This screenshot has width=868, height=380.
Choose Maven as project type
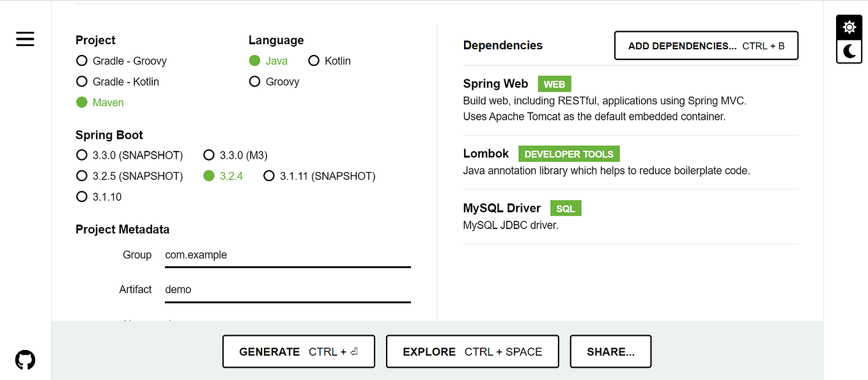(x=82, y=102)
